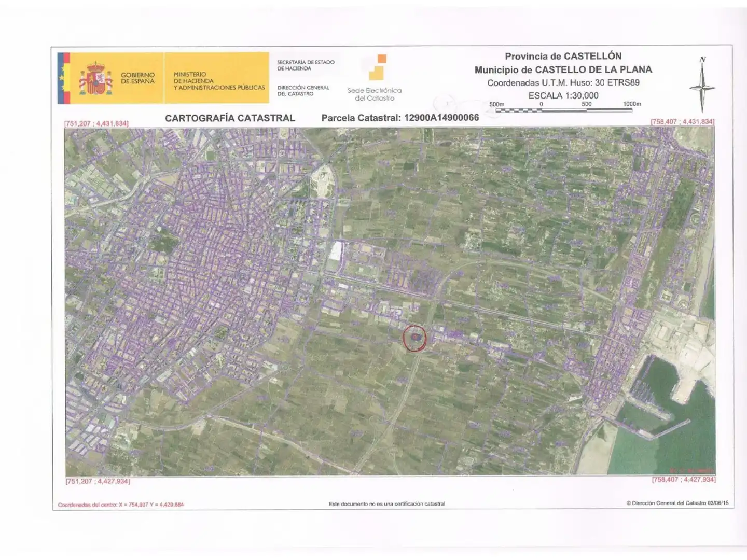The width and height of the screenshot is (747, 560).
Task: Click bottom-left coordinate [751,207 ; 4,427,934]
Action: point(98,481)
